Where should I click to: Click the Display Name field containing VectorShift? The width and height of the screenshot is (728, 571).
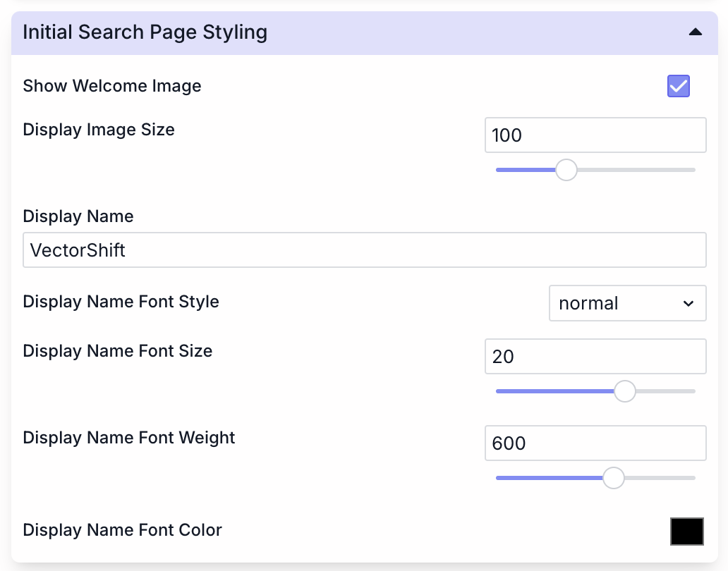pyautogui.click(x=364, y=250)
